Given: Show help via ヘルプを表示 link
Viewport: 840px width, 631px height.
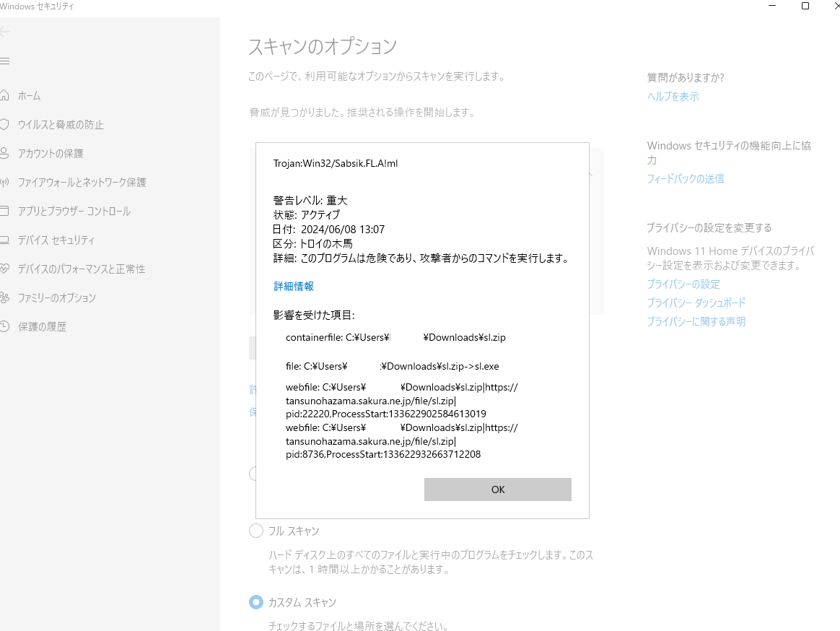Looking at the screenshot, I should point(672,95).
